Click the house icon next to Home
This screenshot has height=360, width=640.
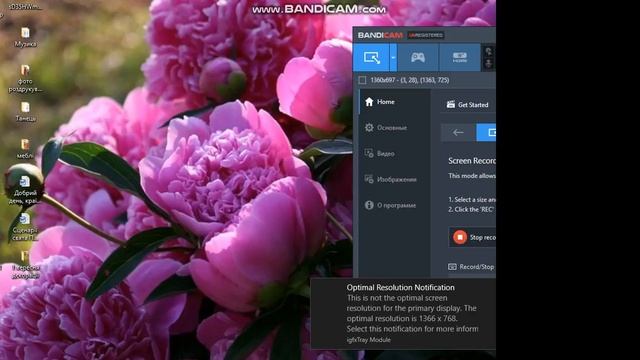pos(369,102)
